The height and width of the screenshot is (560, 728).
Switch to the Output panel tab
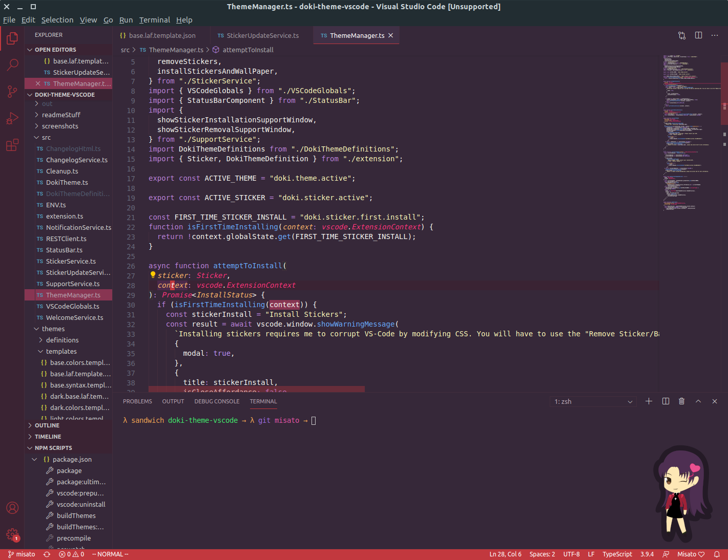point(173,401)
